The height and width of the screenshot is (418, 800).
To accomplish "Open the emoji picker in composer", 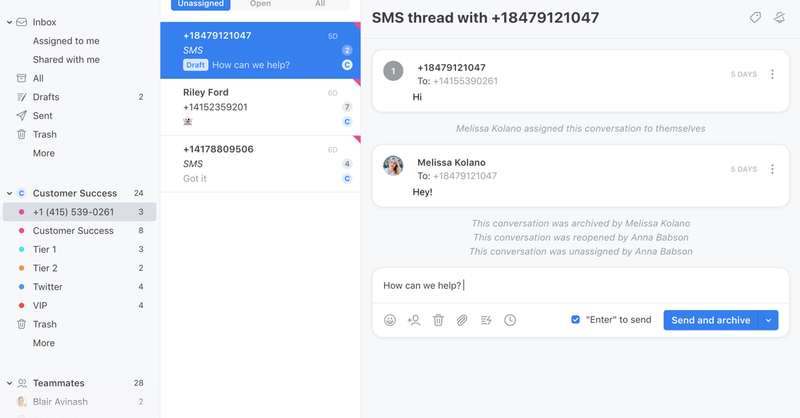I will (390, 320).
